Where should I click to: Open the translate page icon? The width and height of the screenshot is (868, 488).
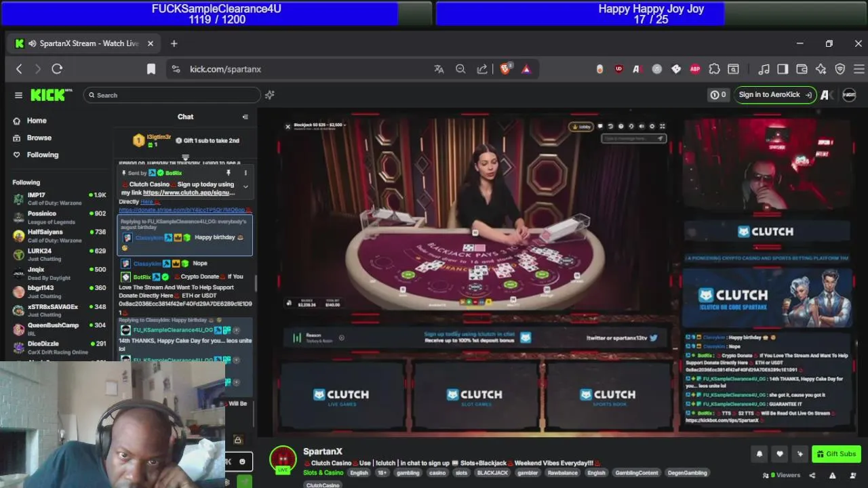(439, 69)
